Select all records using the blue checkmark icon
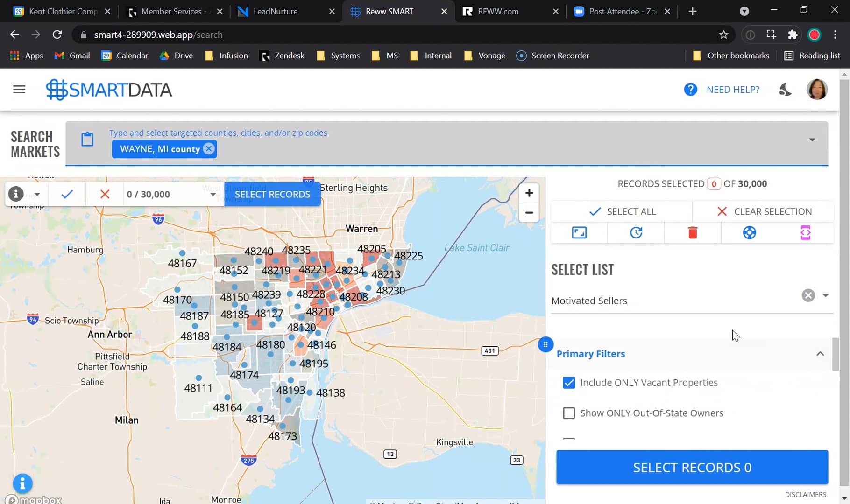 click(x=67, y=194)
